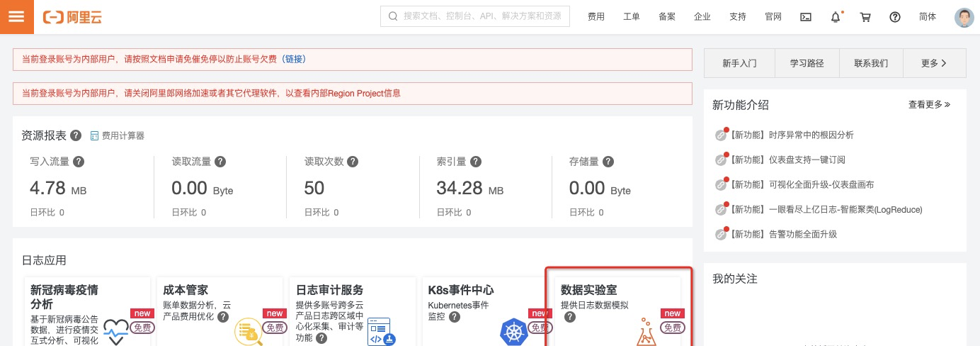Click the coin magnifier icon in 成本管家
The width and height of the screenshot is (980, 346).
249,332
